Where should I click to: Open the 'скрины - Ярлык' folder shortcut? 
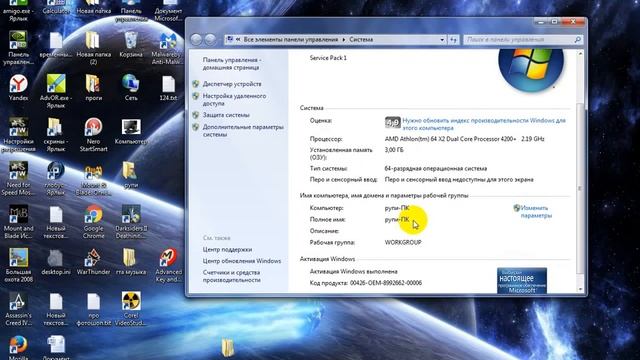point(56,134)
